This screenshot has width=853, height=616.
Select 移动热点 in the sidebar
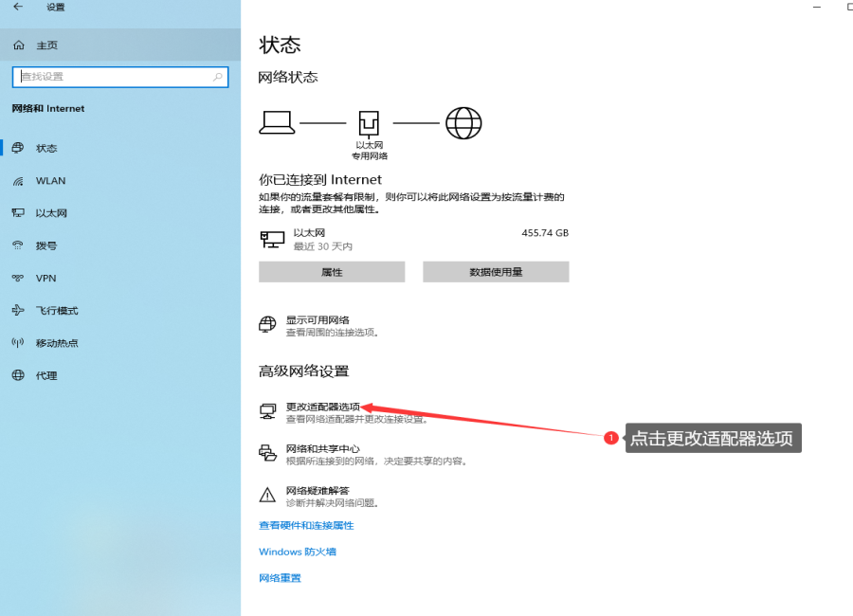120,343
